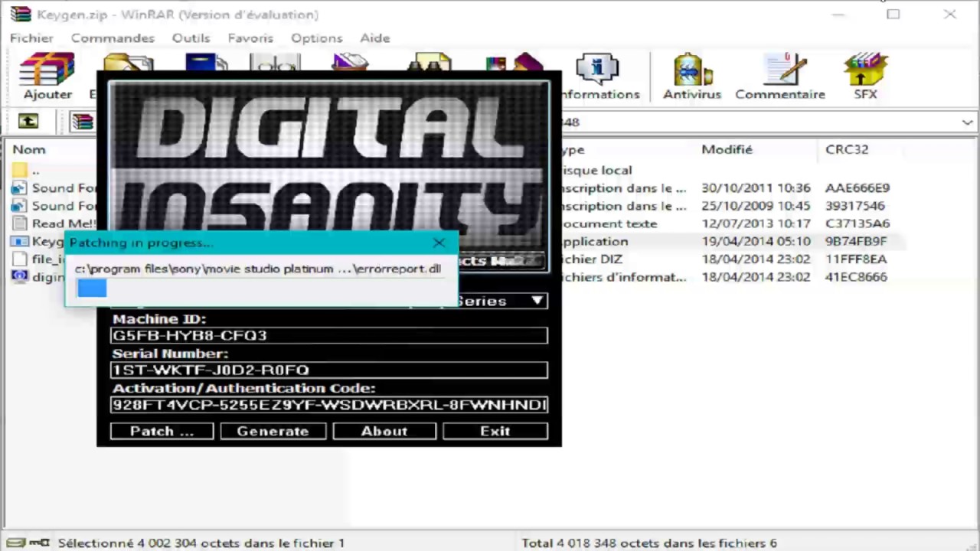Click the modified date 12/07/2013 10:17
The image size is (980, 551).
pos(756,223)
